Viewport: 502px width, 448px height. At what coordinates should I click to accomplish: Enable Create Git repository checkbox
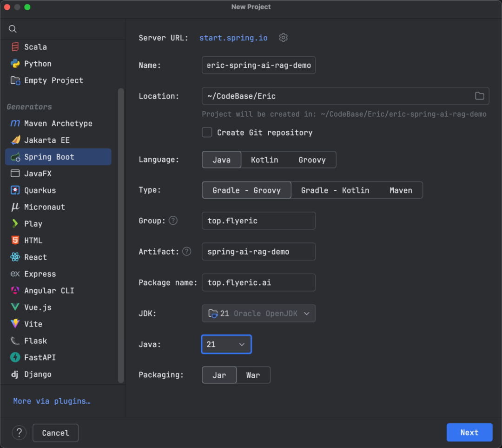pos(207,133)
